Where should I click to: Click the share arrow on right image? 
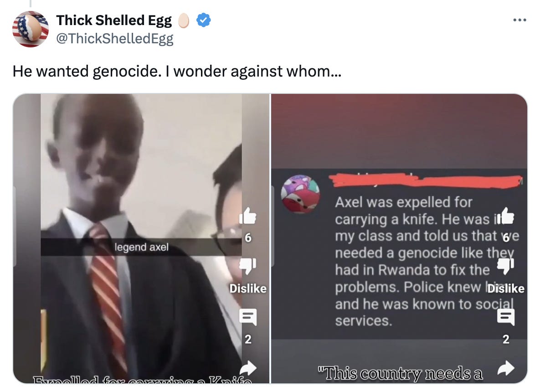(x=506, y=368)
